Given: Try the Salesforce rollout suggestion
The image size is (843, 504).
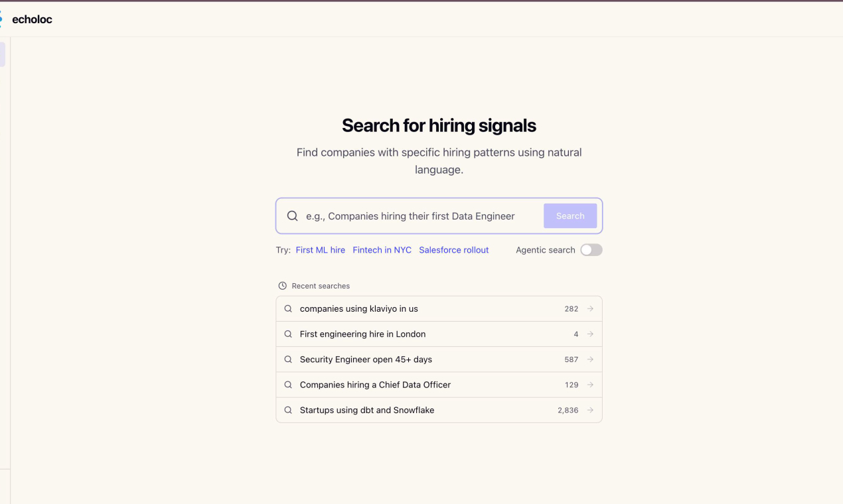Looking at the screenshot, I should (453, 250).
